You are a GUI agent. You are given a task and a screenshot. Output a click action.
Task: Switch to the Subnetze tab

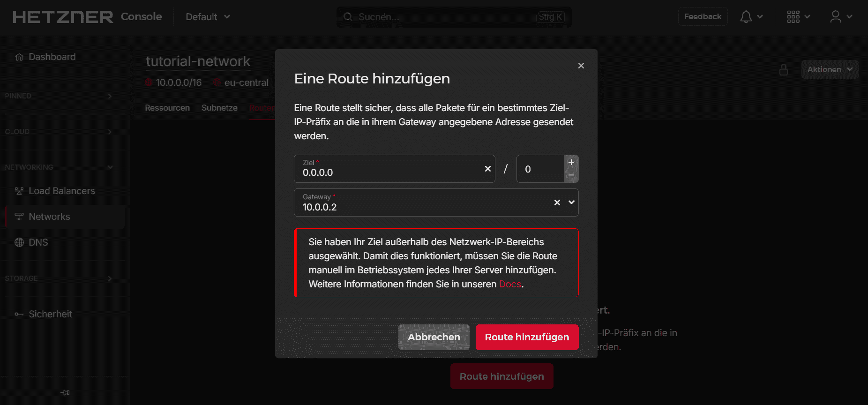pyautogui.click(x=219, y=108)
